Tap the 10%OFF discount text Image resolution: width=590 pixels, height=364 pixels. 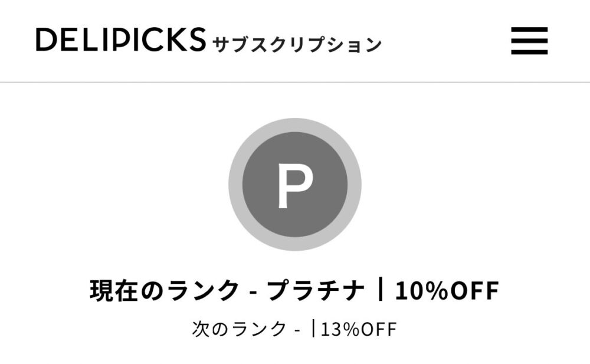[x=447, y=291]
